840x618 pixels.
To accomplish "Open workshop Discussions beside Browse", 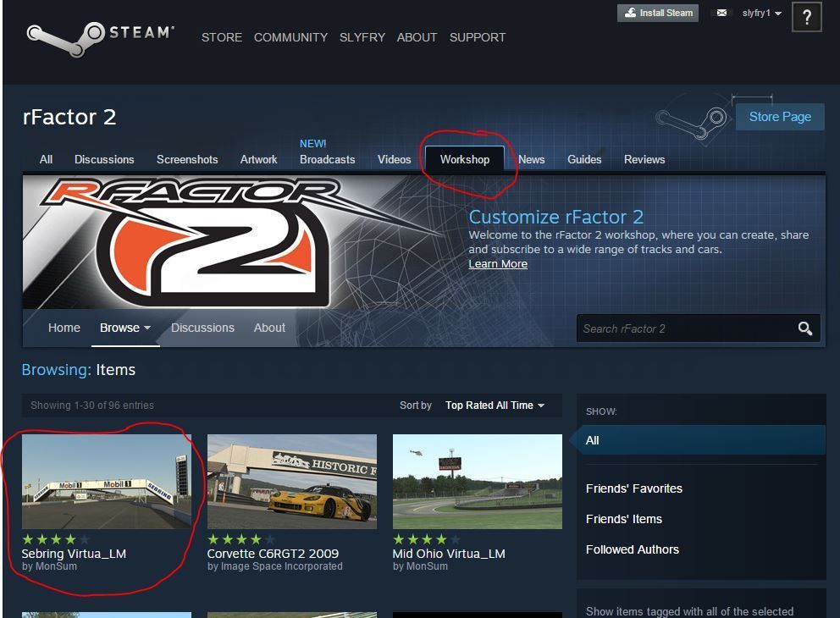I will [202, 328].
